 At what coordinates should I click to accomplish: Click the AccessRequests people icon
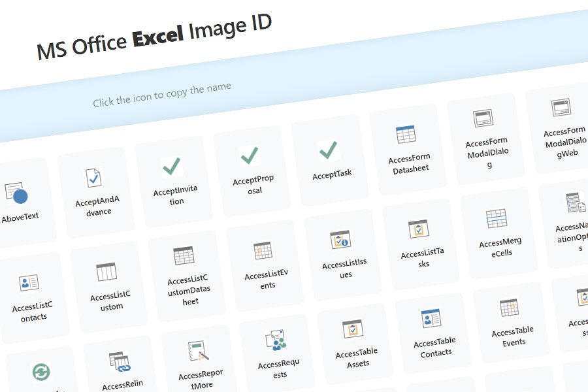click(275, 340)
